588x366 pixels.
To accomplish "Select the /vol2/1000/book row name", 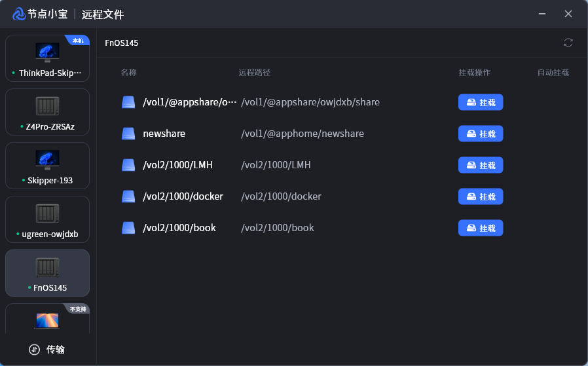I will tap(179, 228).
